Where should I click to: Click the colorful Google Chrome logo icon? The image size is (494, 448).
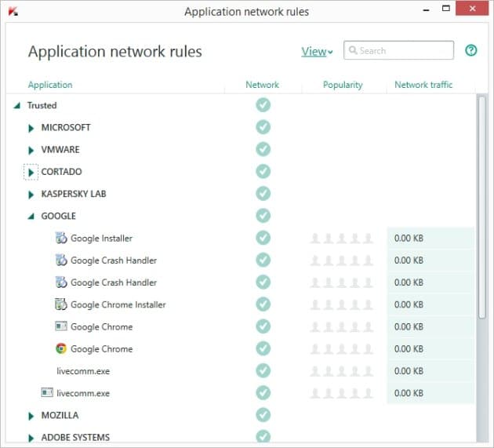point(61,348)
